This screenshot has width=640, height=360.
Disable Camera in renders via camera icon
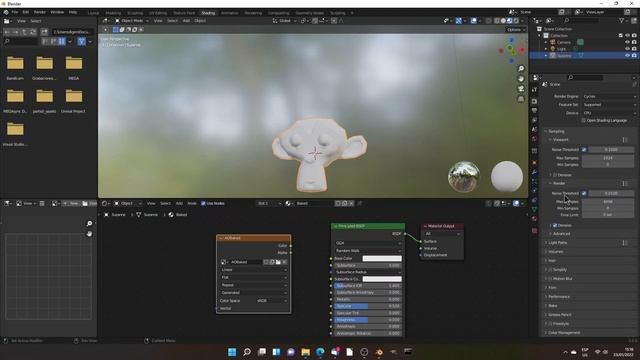point(634,42)
